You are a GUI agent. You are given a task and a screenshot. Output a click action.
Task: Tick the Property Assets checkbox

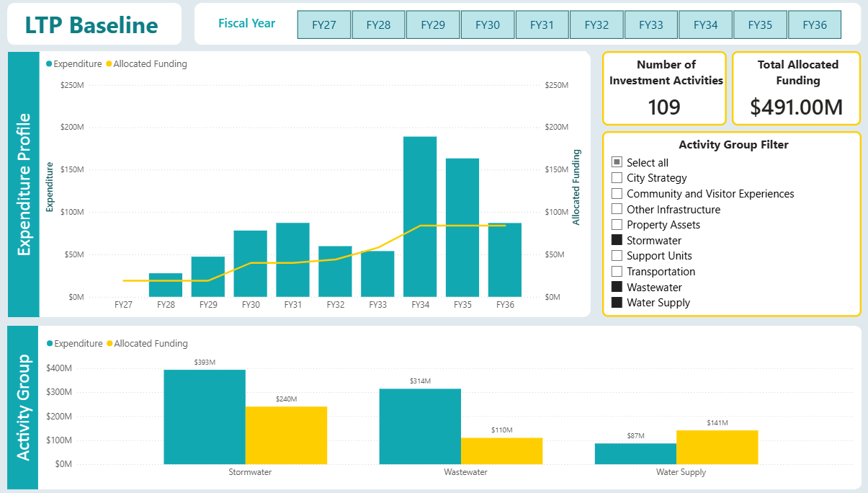click(x=617, y=225)
